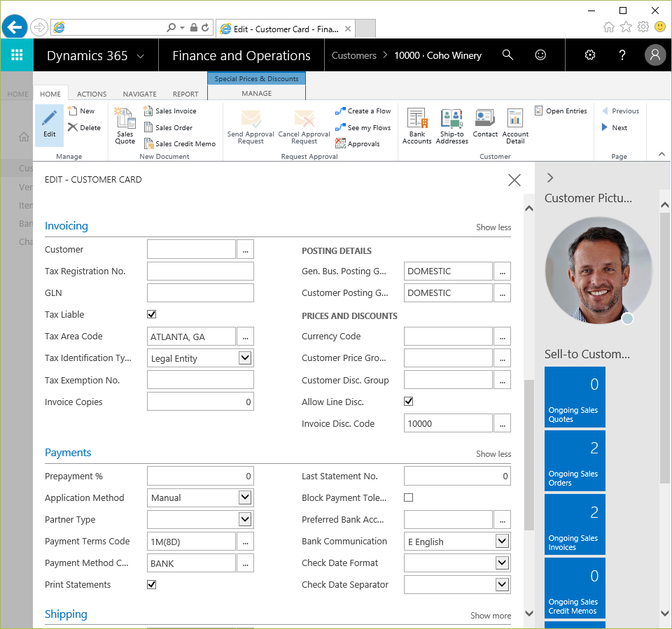The image size is (672, 629).
Task: Switch to the ACTIONS ribbon tab
Action: (x=92, y=94)
